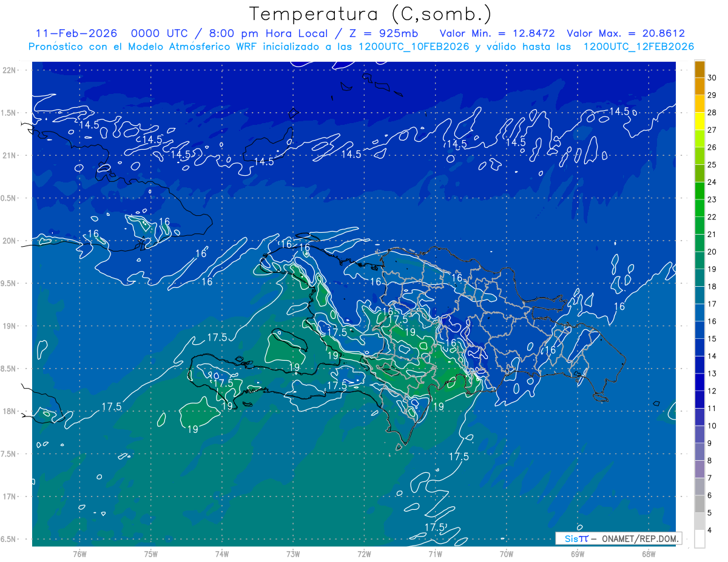Image resolution: width=728 pixels, height=562 pixels.
Task: Click the latitude axis label "22N"
Action: (10, 70)
